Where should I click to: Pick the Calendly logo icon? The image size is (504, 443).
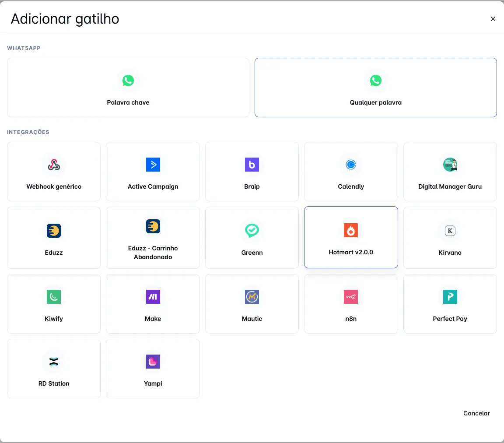point(351,165)
